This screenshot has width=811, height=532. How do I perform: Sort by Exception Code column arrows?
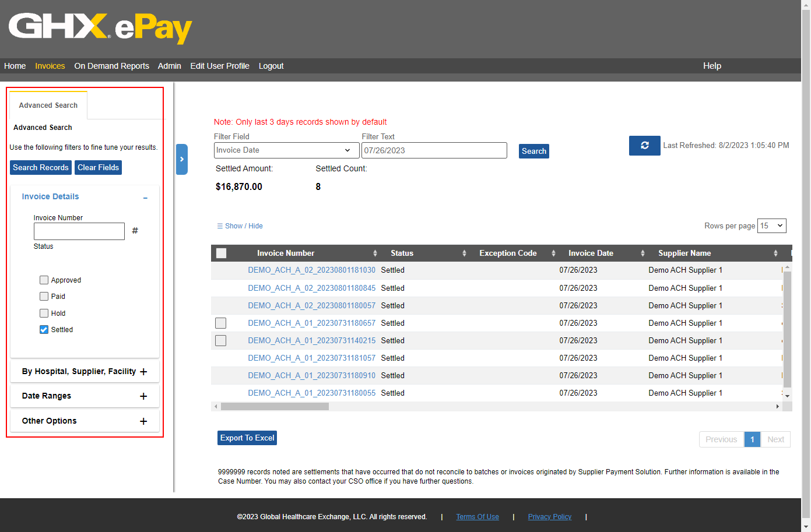[553, 253]
